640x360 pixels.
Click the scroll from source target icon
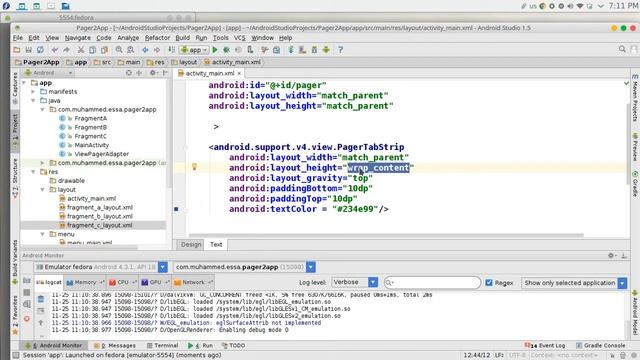[129, 73]
